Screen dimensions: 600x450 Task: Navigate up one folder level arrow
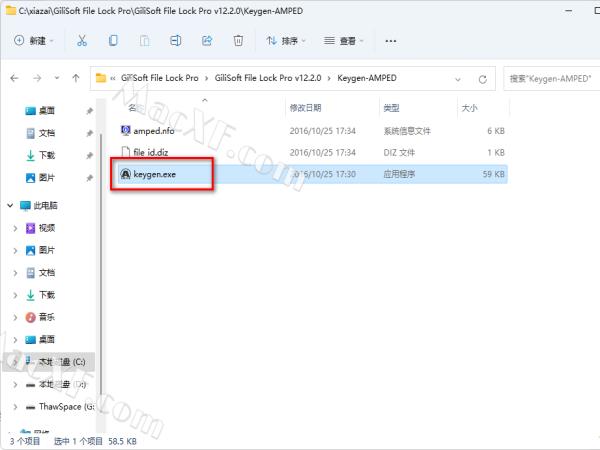pyautogui.click(x=72, y=78)
